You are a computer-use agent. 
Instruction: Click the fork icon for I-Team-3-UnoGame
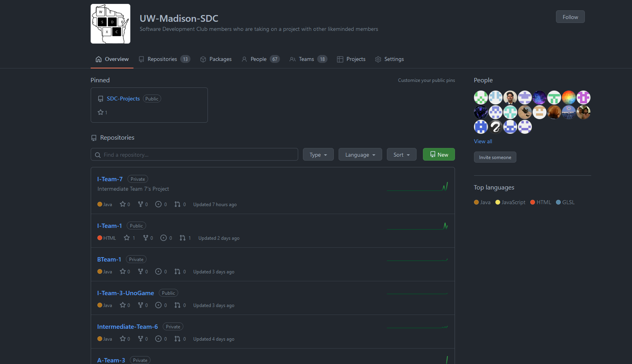tap(141, 305)
